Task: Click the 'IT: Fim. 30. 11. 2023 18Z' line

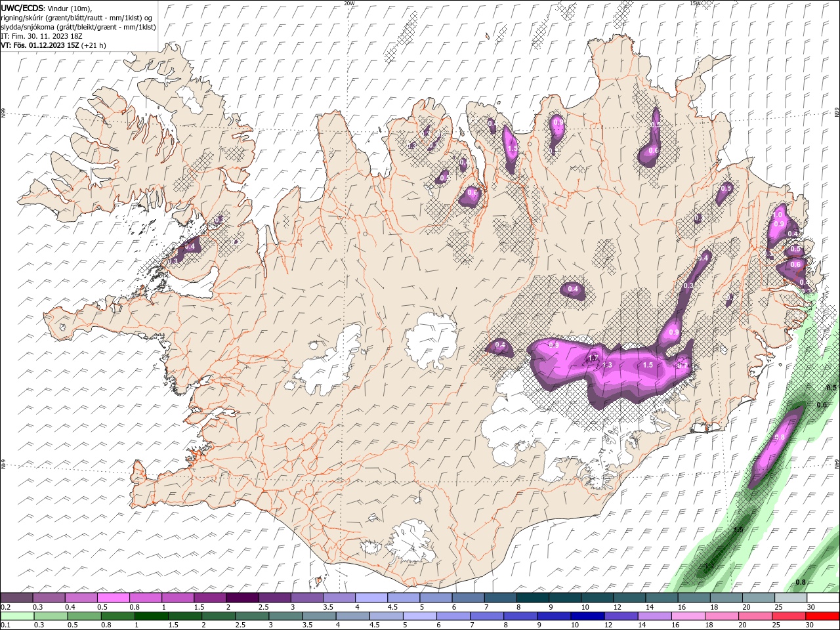Action: pyautogui.click(x=41, y=36)
